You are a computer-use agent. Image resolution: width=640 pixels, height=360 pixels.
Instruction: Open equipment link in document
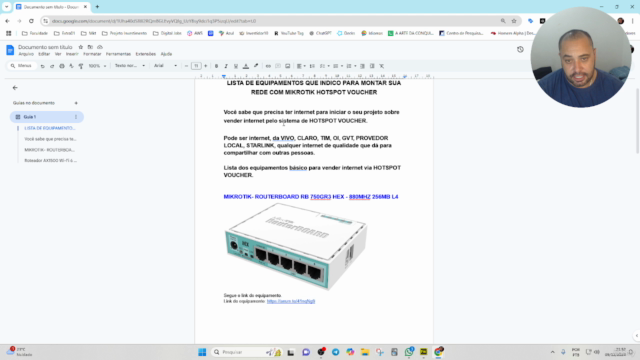pyautogui.click(x=291, y=301)
